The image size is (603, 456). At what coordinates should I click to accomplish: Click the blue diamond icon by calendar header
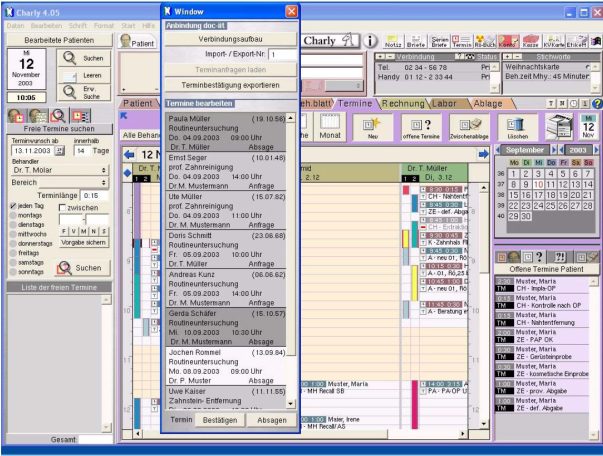[128, 173]
